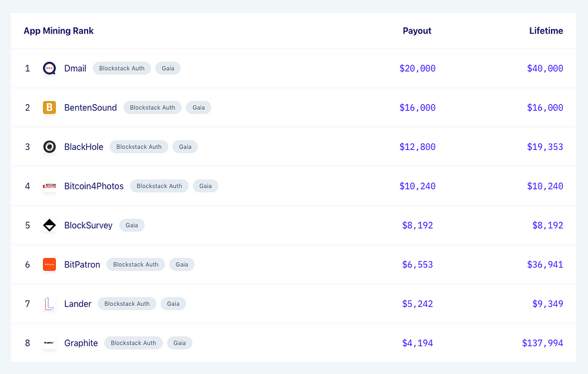Select Graphite's $4,194 payout value
Viewport: 588px width, 374px height.
pyautogui.click(x=417, y=343)
